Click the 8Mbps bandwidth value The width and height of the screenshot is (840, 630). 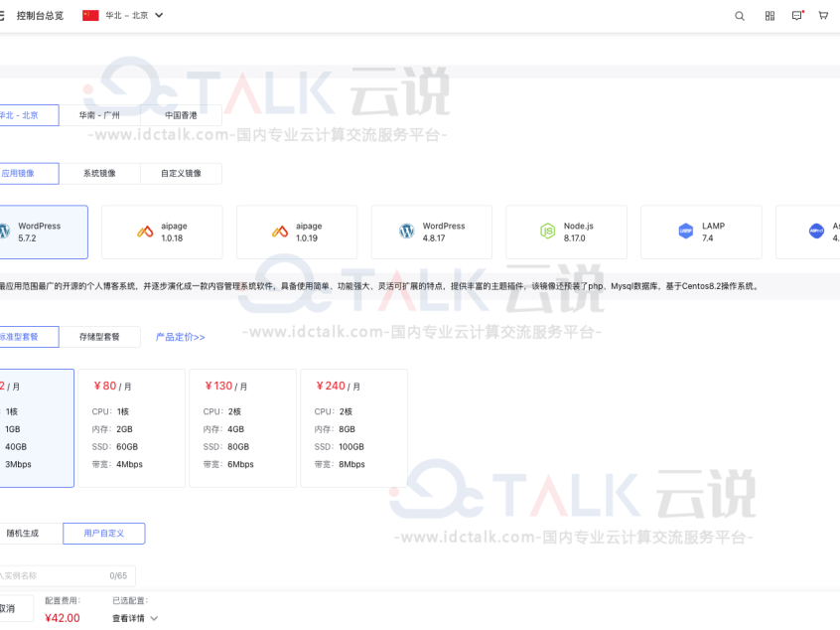click(351, 464)
